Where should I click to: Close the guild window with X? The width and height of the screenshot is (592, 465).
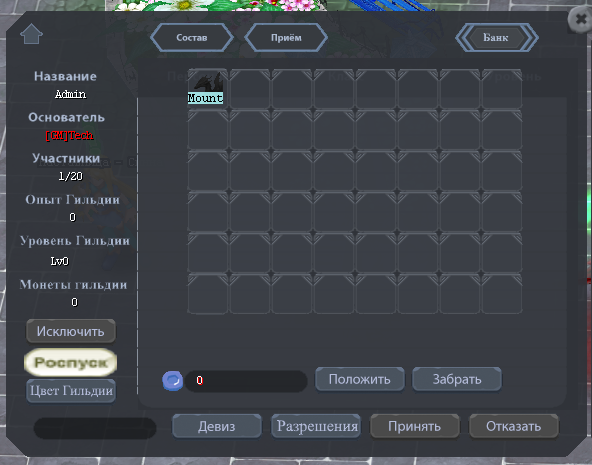point(581,19)
